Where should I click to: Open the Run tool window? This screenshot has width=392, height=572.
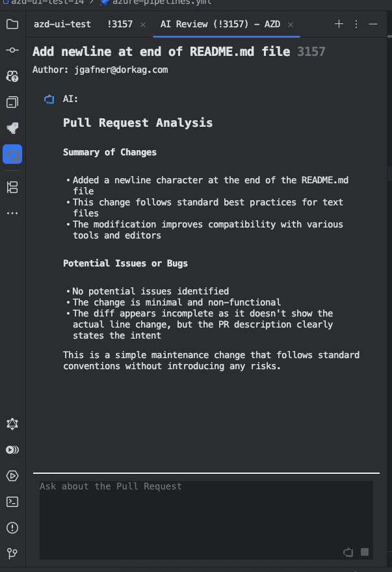click(x=12, y=476)
